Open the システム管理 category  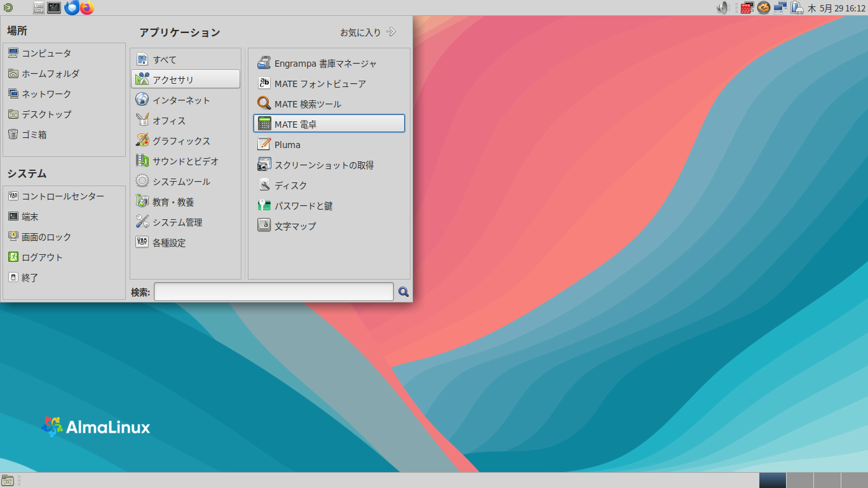click(186, 222)
